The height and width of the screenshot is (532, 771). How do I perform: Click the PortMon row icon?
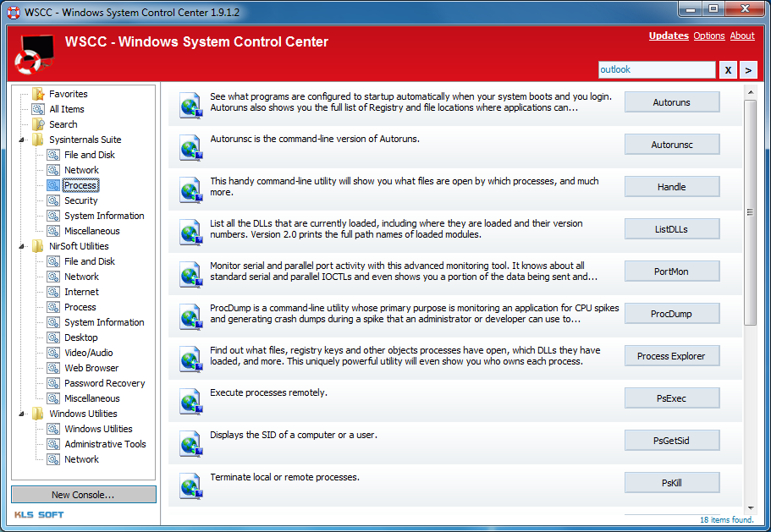pyautogui.click(x=190, y=274)
